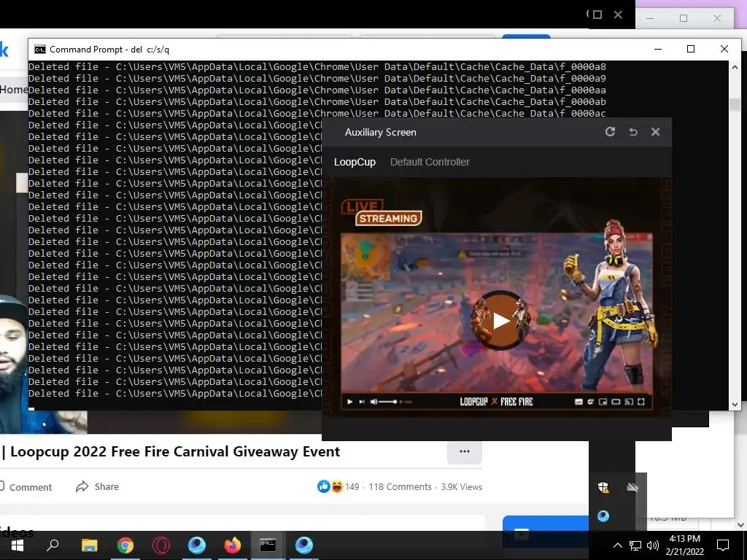Click the Deleted file line ending f_0000aa
747x560 pixels.
point(317,90)
